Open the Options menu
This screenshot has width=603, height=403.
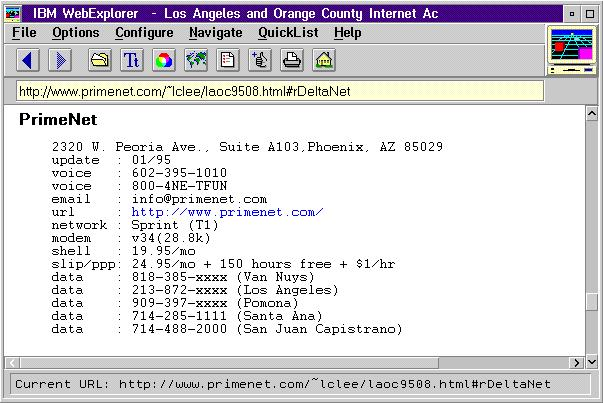pos(76,33)
